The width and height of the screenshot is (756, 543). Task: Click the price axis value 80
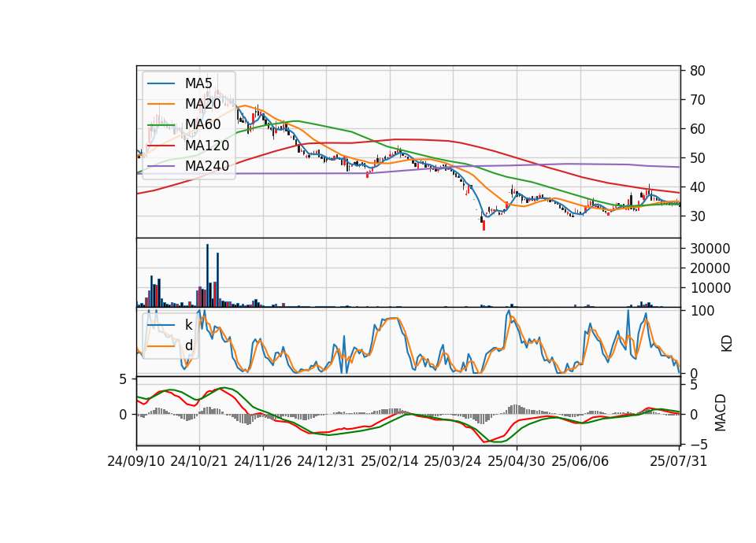coord(698,71)
